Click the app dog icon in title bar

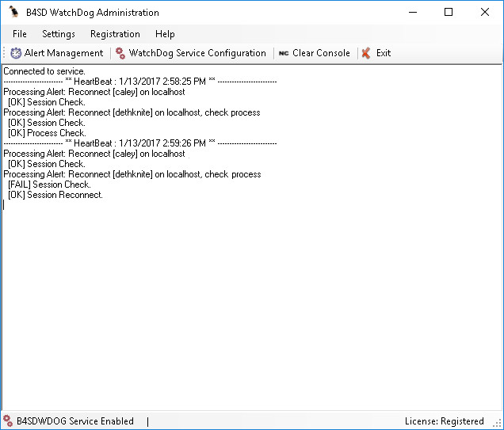click(x=13, y=12)
